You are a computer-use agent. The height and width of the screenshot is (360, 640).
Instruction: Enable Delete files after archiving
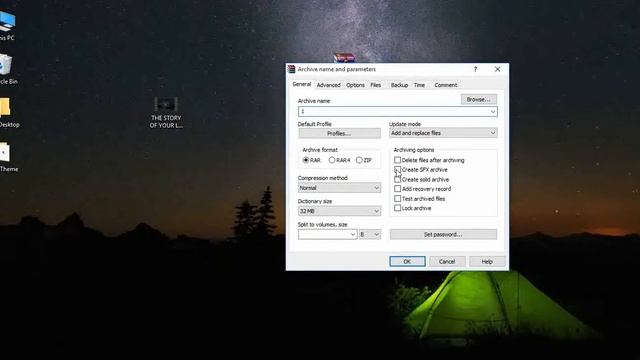pos(398,160)
